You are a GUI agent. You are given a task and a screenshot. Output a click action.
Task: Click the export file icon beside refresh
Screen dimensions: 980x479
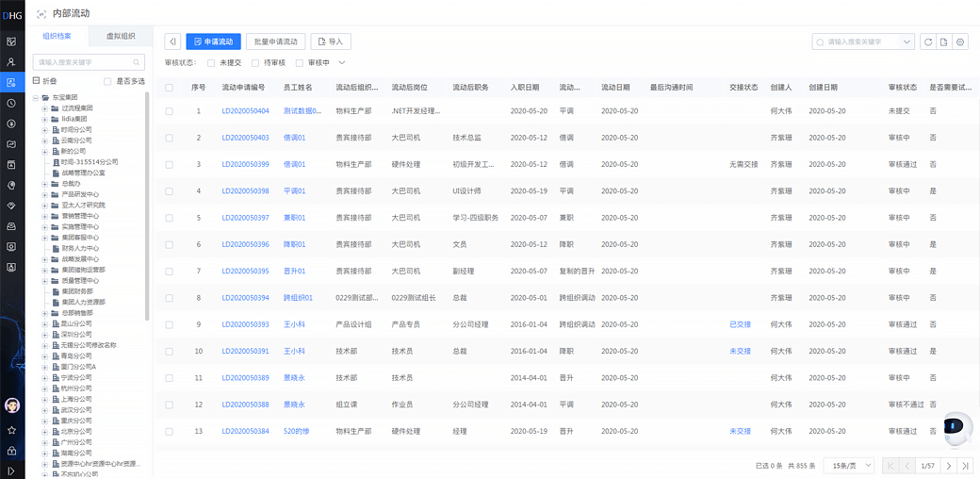(944, 41)
